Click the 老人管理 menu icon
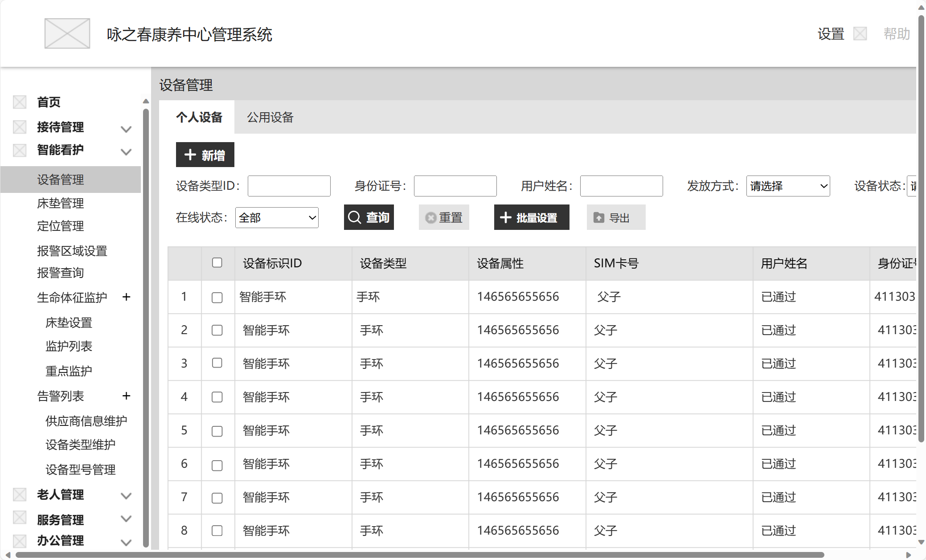The width and height of the screenshot is (926, 560). [x=20, y=495]
